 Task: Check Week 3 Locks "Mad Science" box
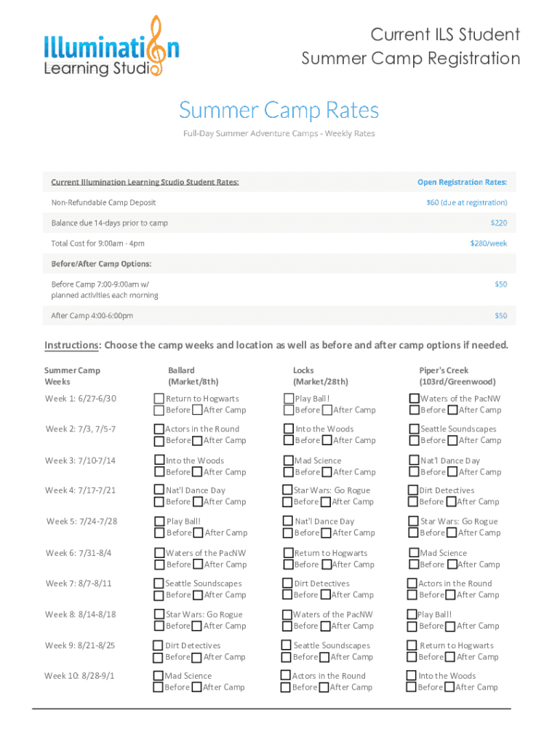pos(287,461)
